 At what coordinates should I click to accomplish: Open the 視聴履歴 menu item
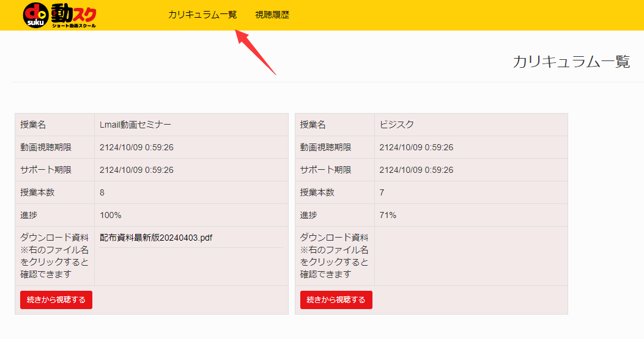pos(272,15)
